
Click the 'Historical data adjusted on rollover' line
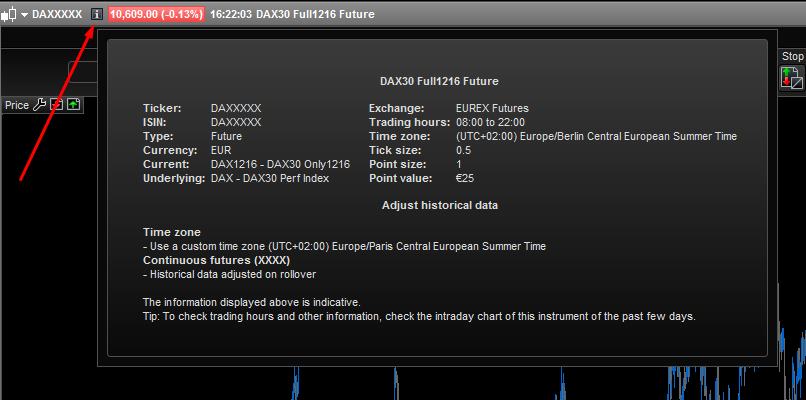click(234, 274)
